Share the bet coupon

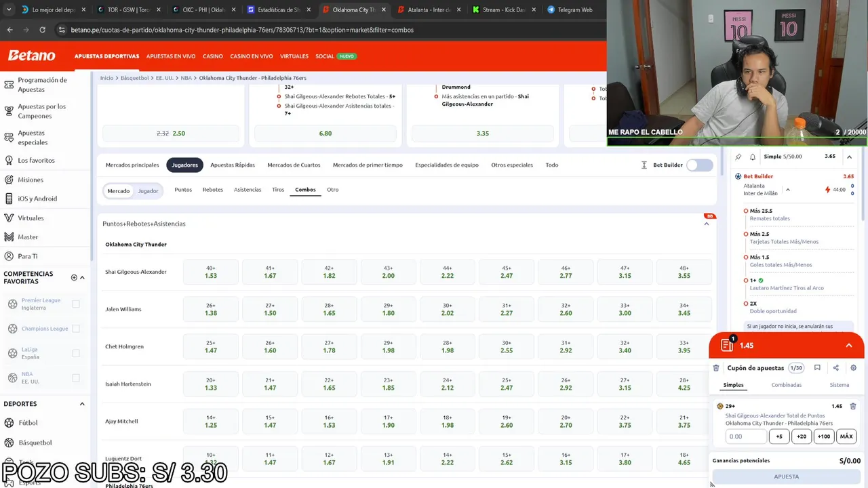835,368
